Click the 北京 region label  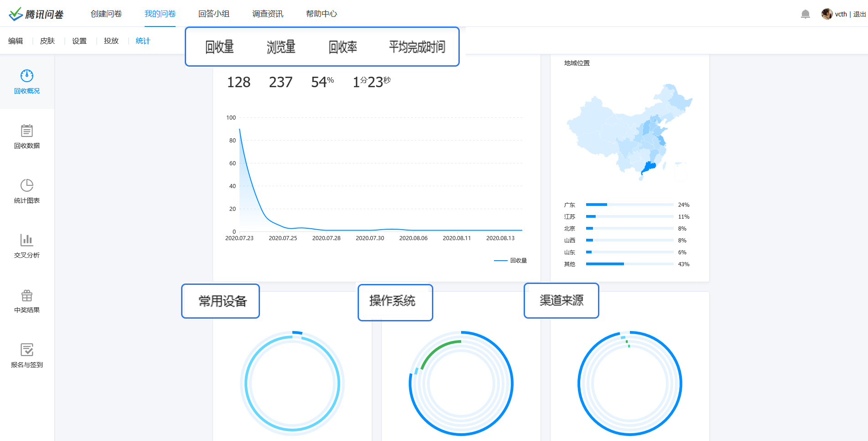(x=570, y=229)
